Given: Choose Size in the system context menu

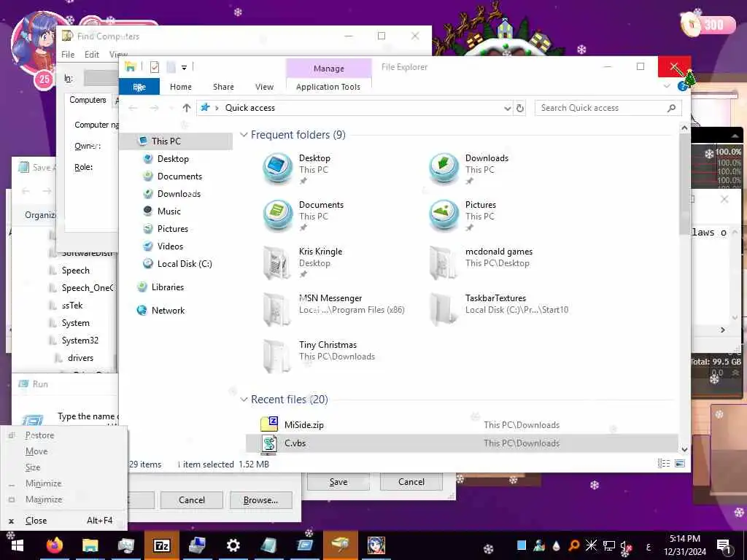Looking at the screenshot, I should pos(64,467).
